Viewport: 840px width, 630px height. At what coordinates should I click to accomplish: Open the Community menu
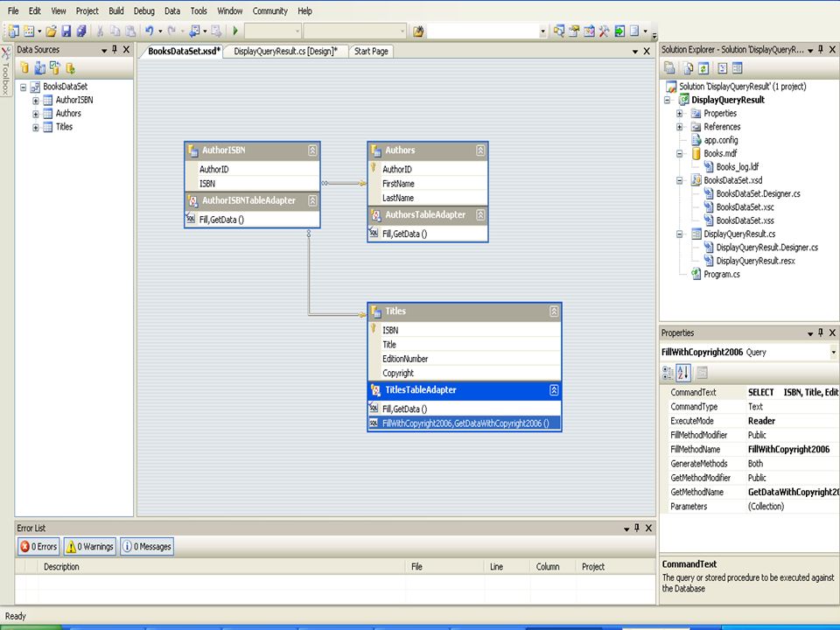tap(270, 10)
